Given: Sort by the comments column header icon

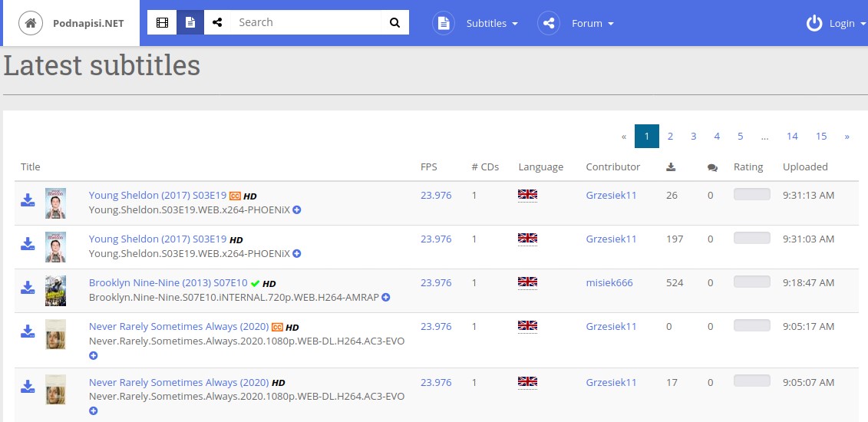Looking at the screenshot, I should [x=712, y=167].
